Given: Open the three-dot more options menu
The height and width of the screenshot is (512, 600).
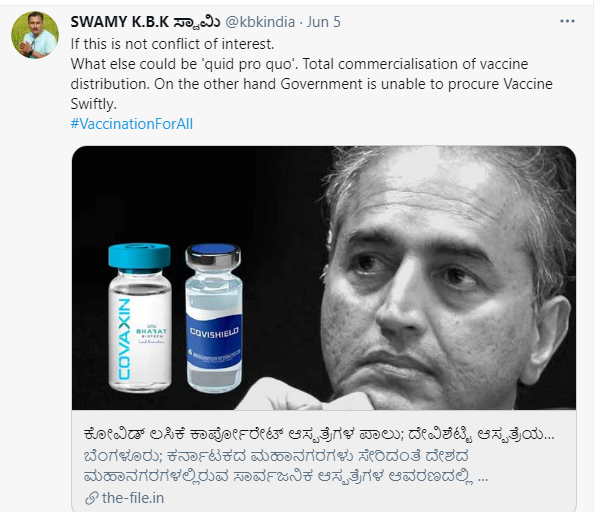Looking at the screenshot, I should pyautogui.click(x=567, y=21).
